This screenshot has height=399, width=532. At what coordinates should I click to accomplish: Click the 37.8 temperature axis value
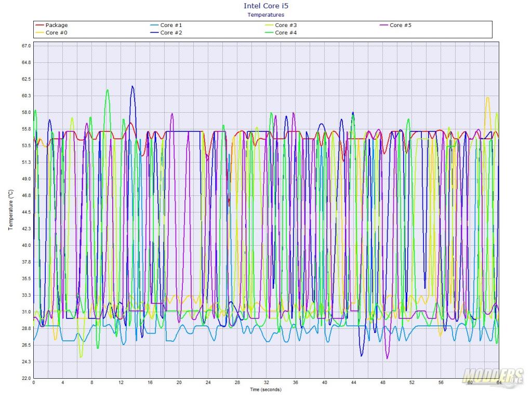point(26,262)
